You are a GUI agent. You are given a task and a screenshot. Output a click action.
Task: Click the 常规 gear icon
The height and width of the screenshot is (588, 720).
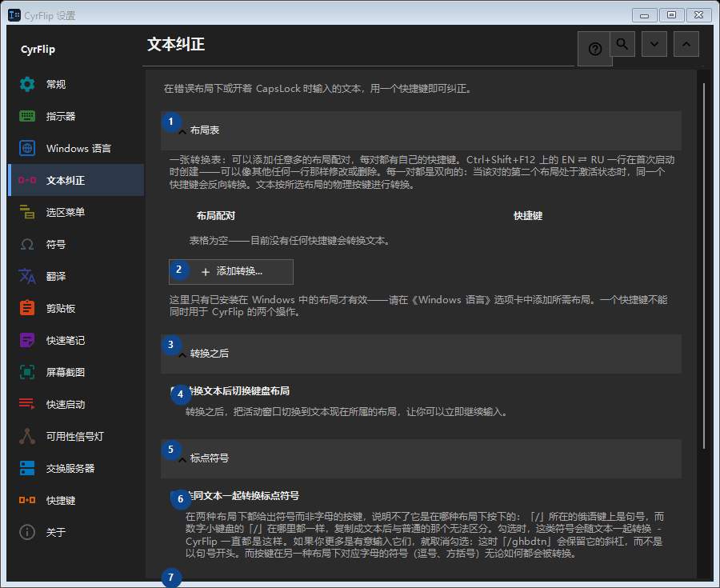pos(27,85)
